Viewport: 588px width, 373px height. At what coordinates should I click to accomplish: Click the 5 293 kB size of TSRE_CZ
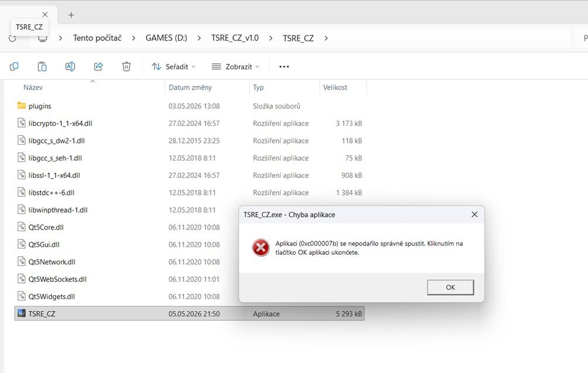pos(348,314)
